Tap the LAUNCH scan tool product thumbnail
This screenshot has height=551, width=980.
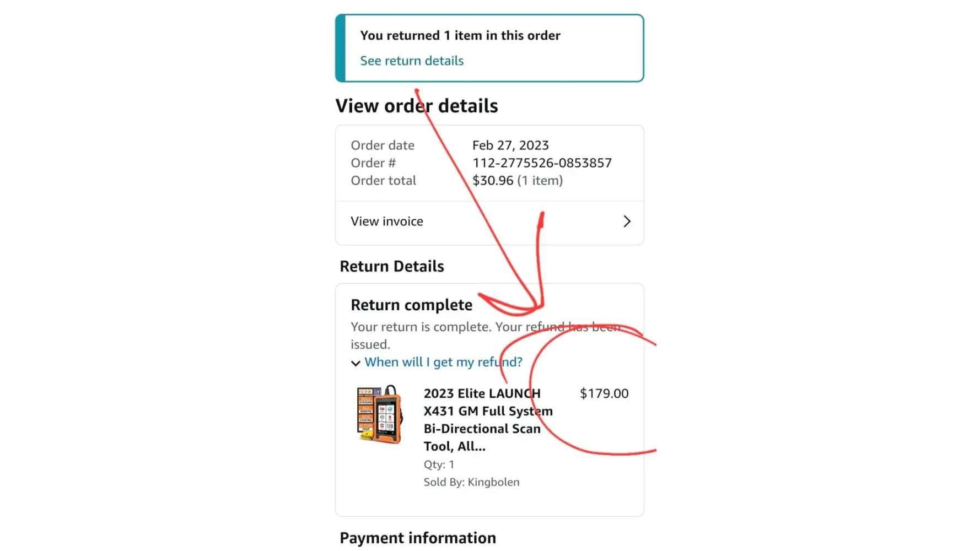(x=379, y=414)
